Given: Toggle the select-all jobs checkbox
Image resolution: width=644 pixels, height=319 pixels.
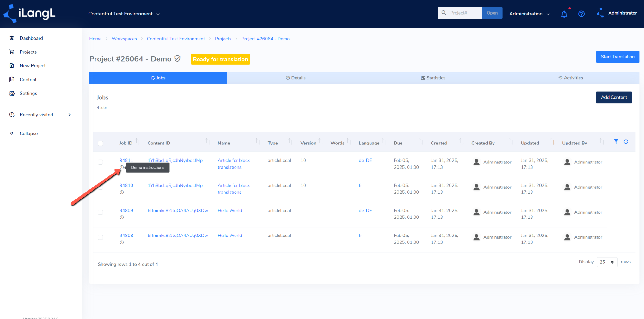Looking at the screenshot, I should click(101, 143).
